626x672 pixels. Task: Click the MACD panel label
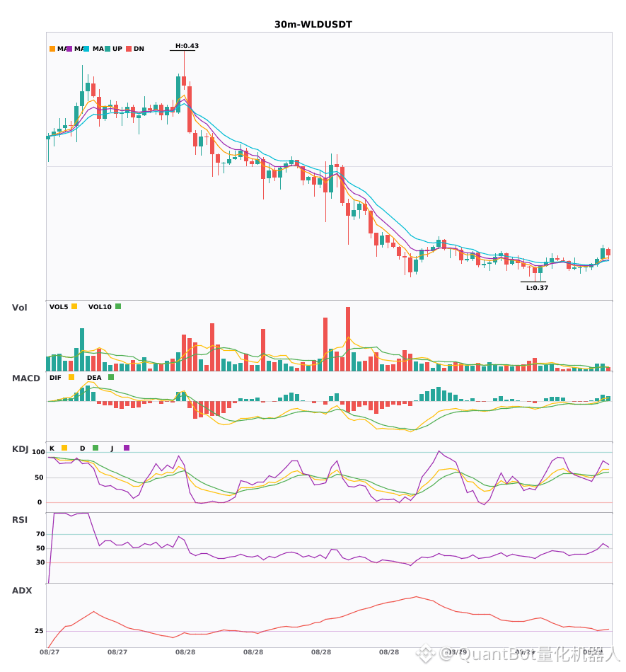(25, 378)
